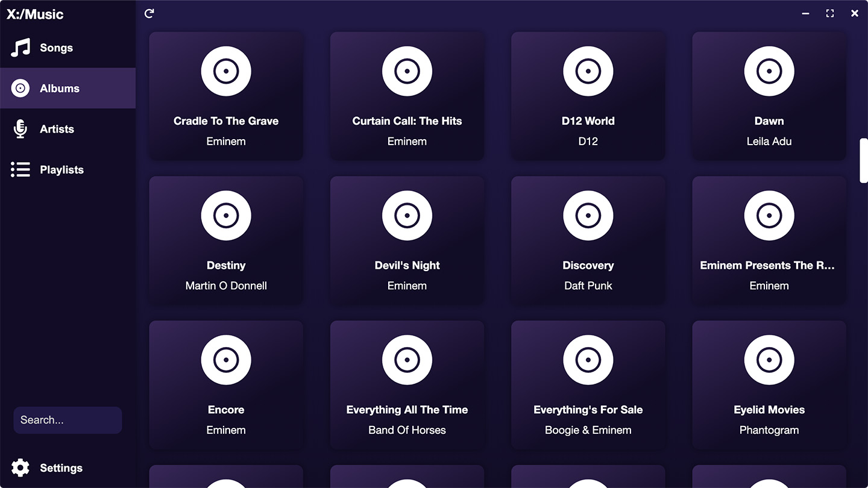Click the Artists microphone icon

point(20,129)
